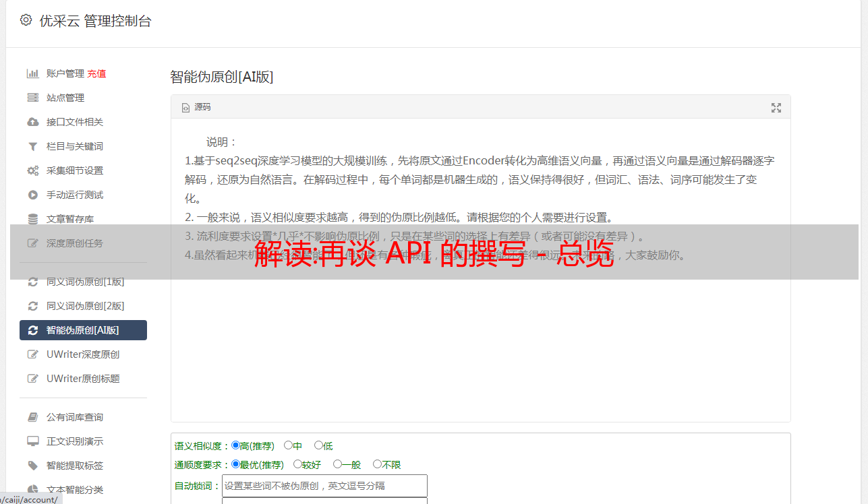Open 文本智能分类 page

tap(75, 490)
